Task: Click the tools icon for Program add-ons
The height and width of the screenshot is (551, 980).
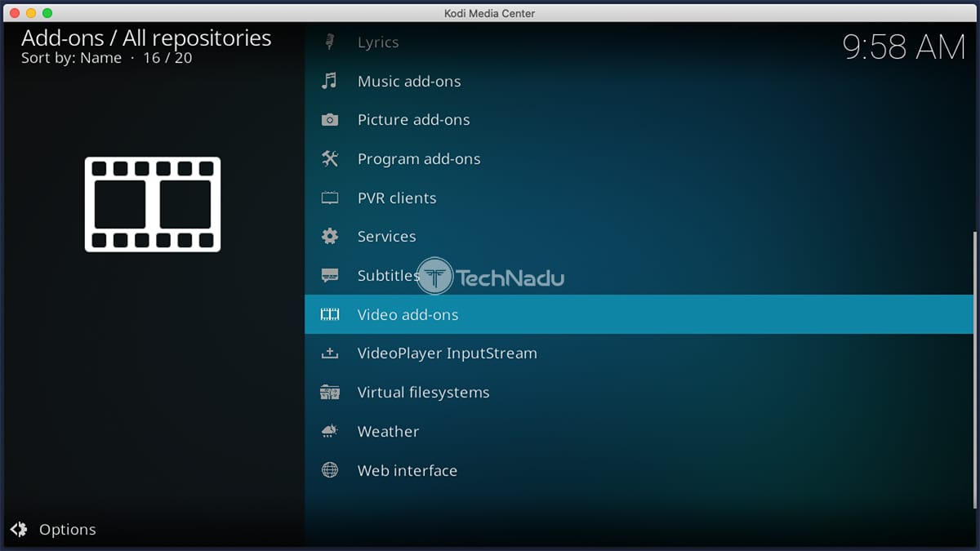Action: coord(330,158)
